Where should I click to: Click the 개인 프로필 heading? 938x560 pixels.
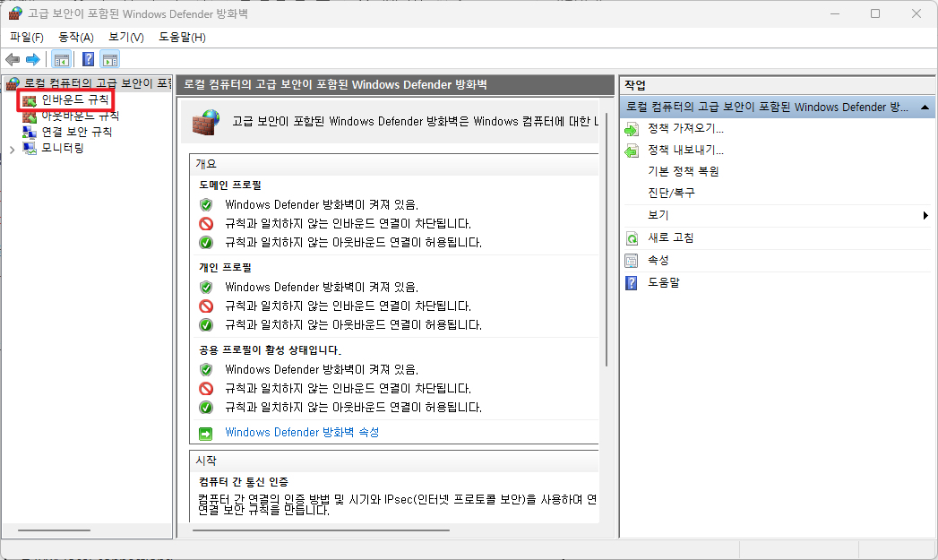pyautogui.click(x=225, y=267)
